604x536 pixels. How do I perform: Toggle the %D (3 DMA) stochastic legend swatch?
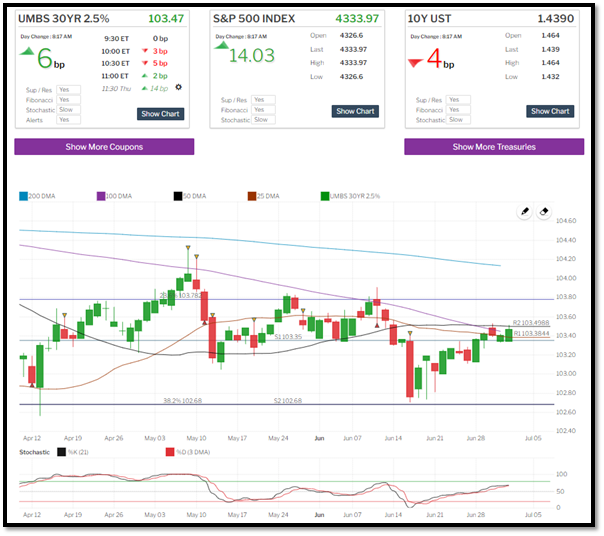pos(170,452)
